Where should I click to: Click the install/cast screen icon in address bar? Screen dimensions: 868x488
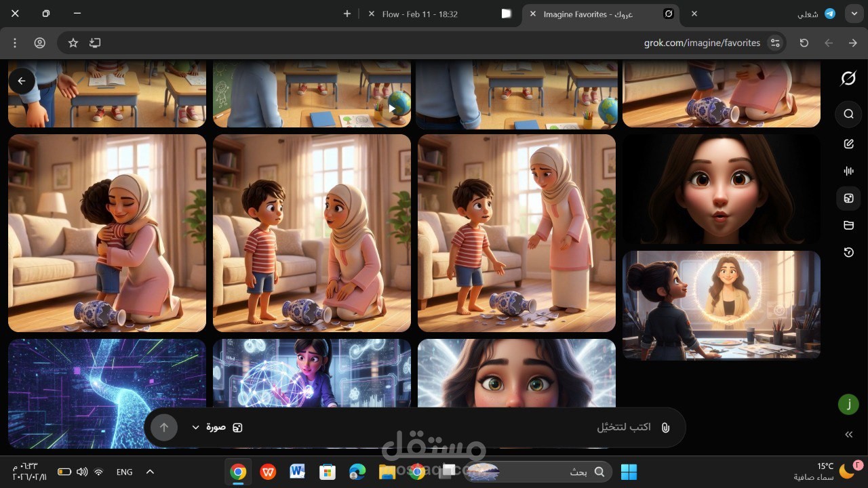[x=95, y=43]
